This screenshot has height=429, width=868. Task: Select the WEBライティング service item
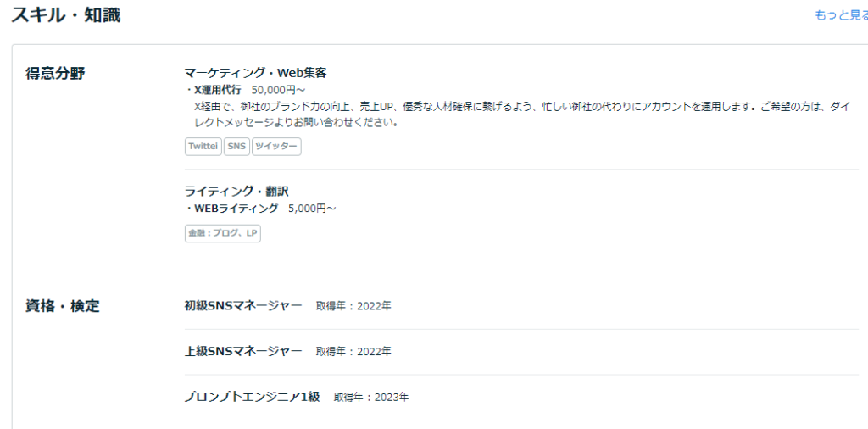click(236, 208)
